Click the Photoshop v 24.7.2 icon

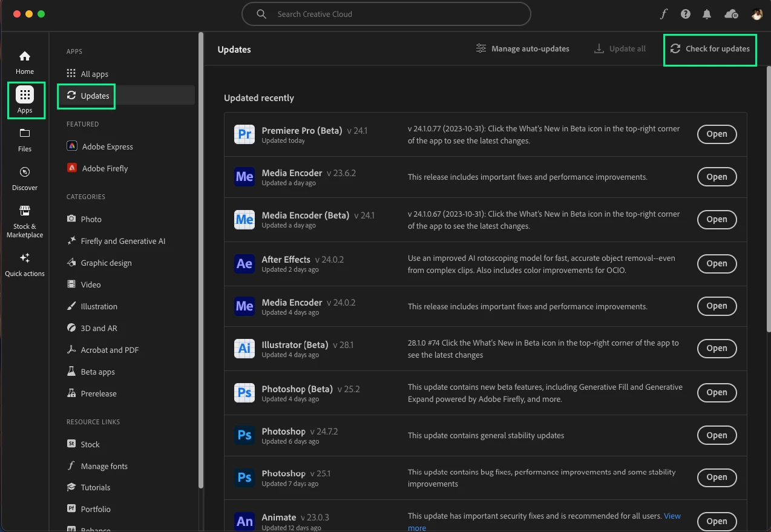point(244,435)
